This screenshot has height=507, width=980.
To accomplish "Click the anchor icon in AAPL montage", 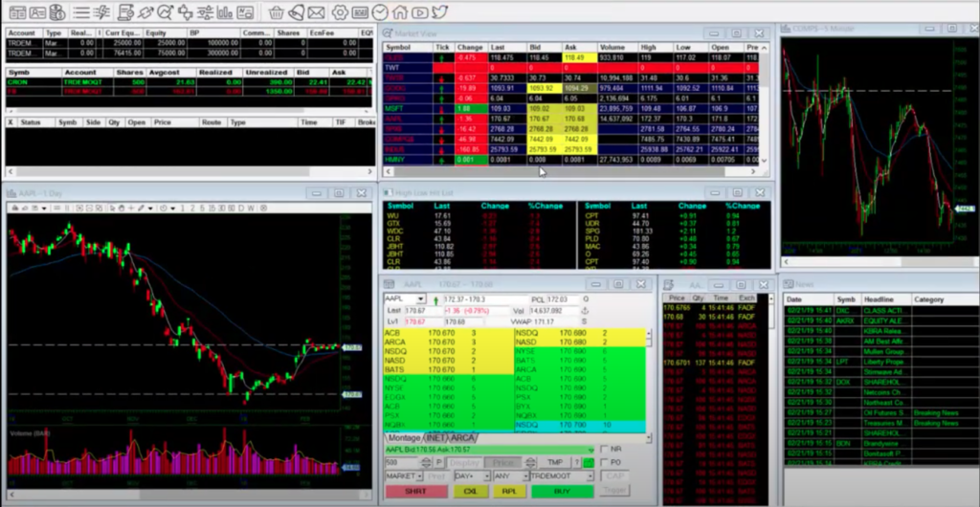I will tap(585, 311).
